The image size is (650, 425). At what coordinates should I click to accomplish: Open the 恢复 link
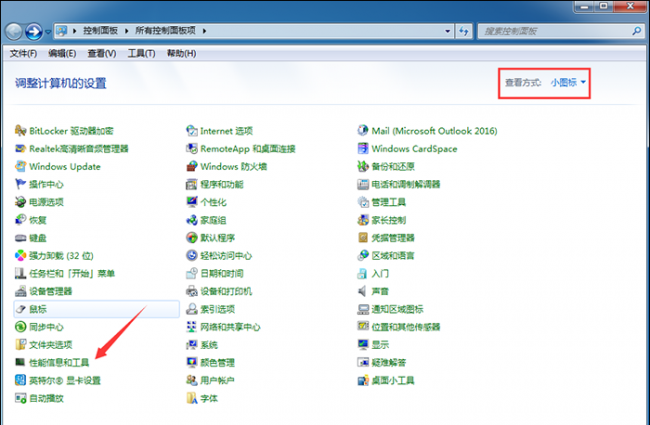click(x=38, y=220)
